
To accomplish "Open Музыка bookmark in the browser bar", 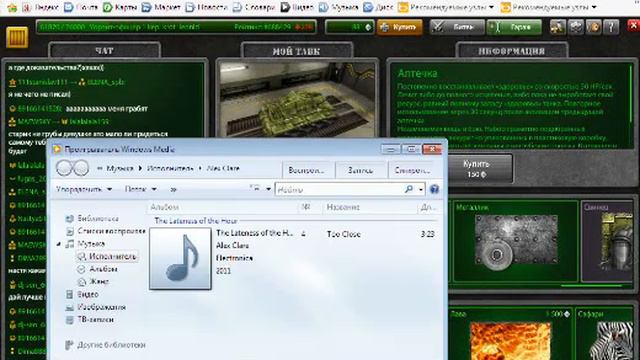I will (x=338, y=7).
